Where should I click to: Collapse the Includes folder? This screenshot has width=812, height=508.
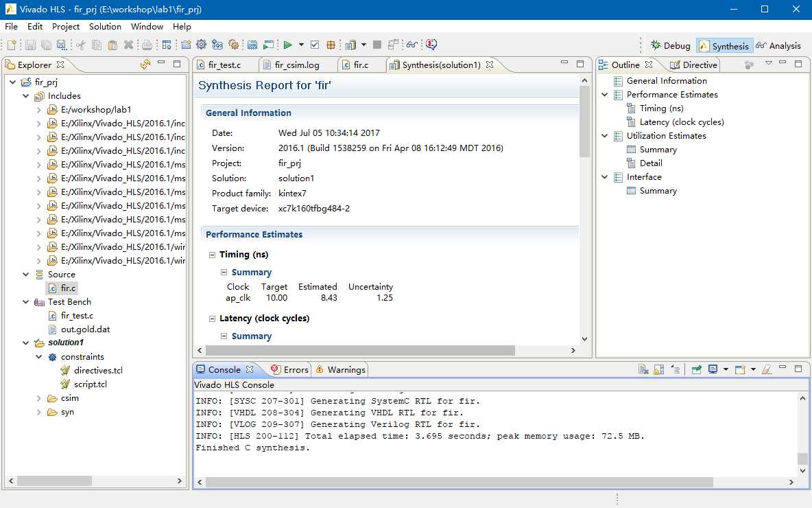point(25,96)
